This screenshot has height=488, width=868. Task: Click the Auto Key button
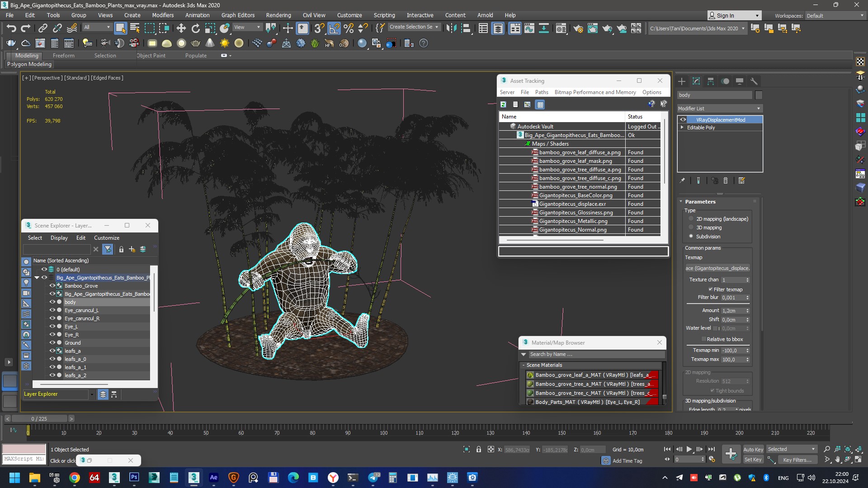pos(753,449)
